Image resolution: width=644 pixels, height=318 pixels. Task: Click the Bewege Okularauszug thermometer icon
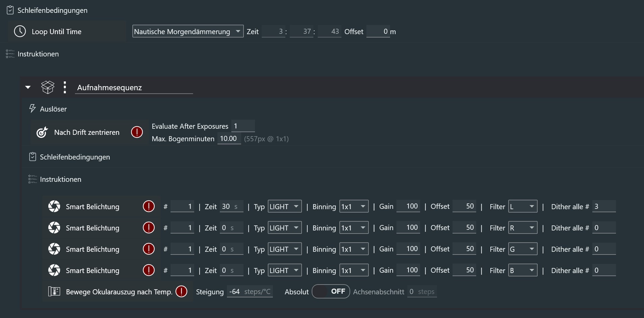point(54,291)
